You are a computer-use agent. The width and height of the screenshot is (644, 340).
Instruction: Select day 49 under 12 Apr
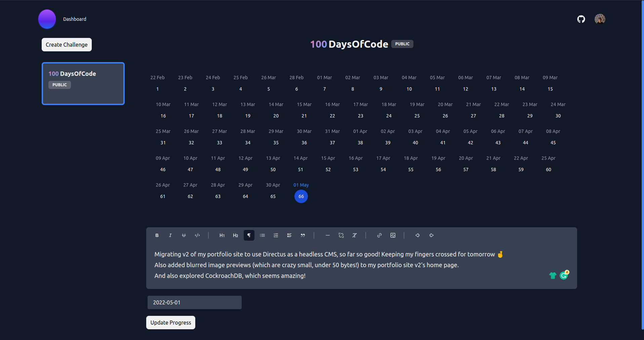point(245,169)
